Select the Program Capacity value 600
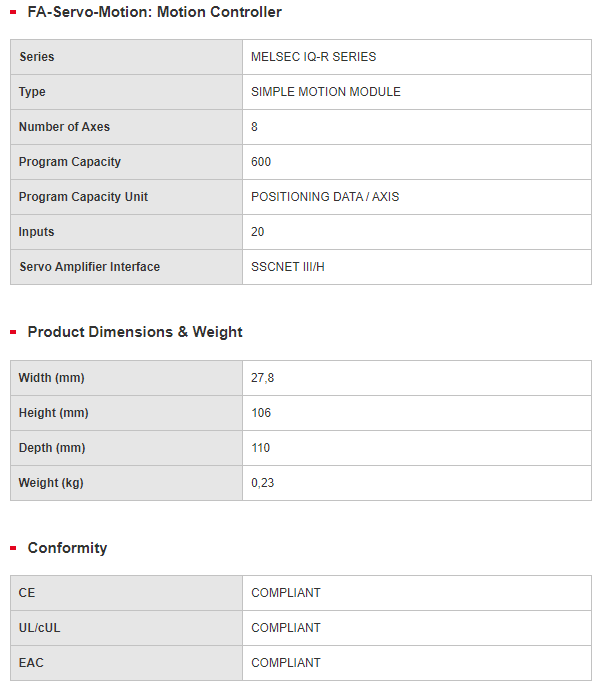The height and width of the screenshot is (689, 606). [x=261, y=162]
